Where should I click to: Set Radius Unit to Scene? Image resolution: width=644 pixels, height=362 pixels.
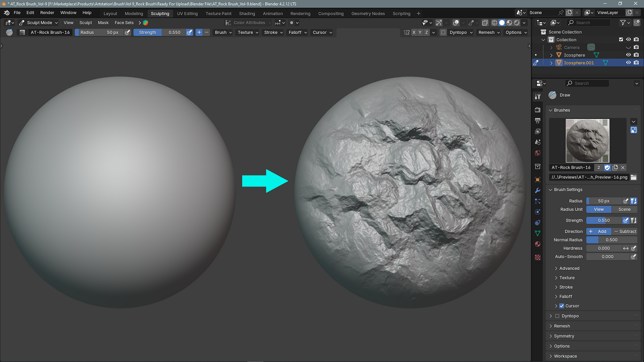tap(624, 210)
